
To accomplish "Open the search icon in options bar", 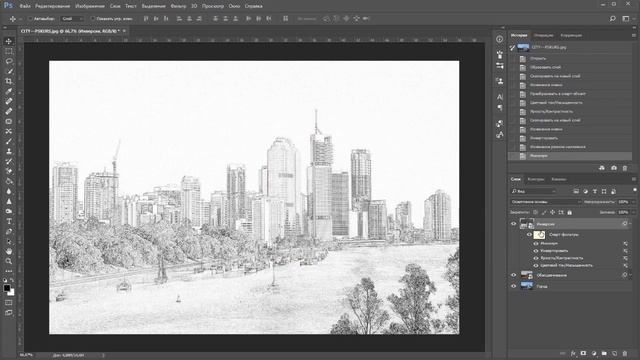I will pos(612,19).
